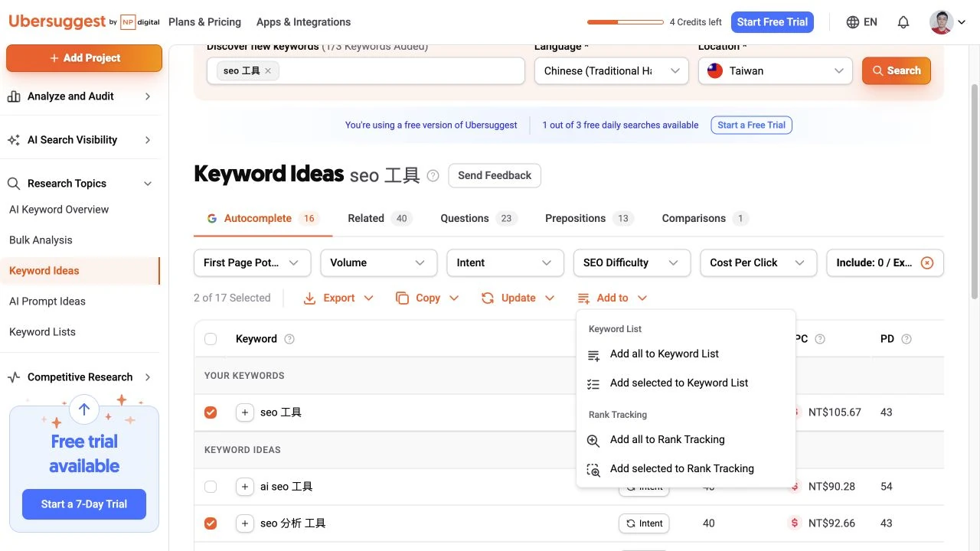
Task: Expand the Analyze and Audit section
Action: point(148,96)
